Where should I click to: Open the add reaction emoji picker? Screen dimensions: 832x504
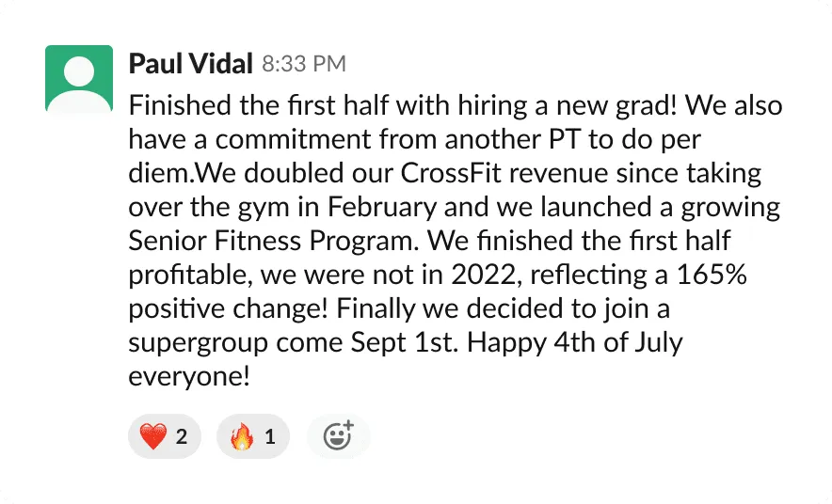pyautogui.click(x=338, y=435)
